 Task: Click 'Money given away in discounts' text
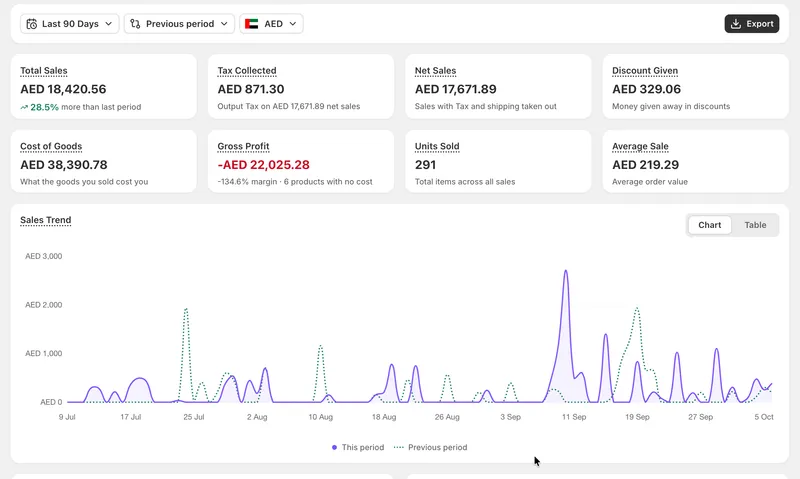[671, 107]
